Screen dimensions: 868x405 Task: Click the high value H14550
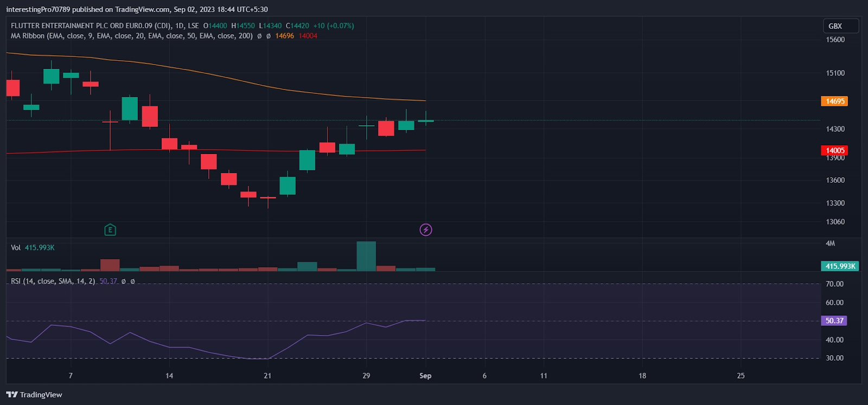pos(243,25)
